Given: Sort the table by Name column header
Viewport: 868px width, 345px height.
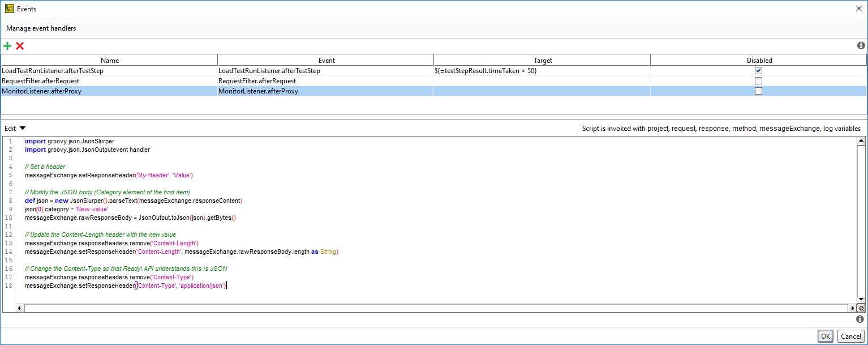Looking at the screenshot, I should [109, 61].
